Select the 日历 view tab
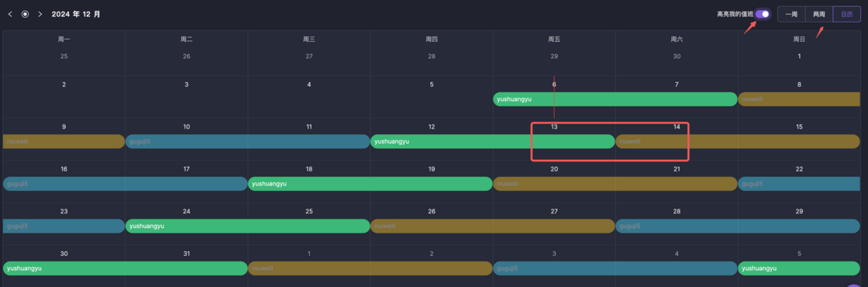The height and width of the screenshot is (287, 868). click(846, 15)
